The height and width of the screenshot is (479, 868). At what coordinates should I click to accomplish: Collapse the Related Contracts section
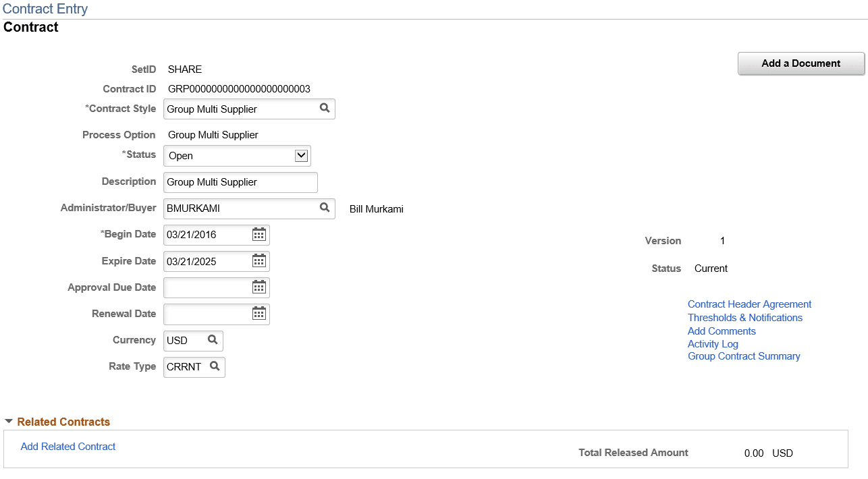coord(9,422)
